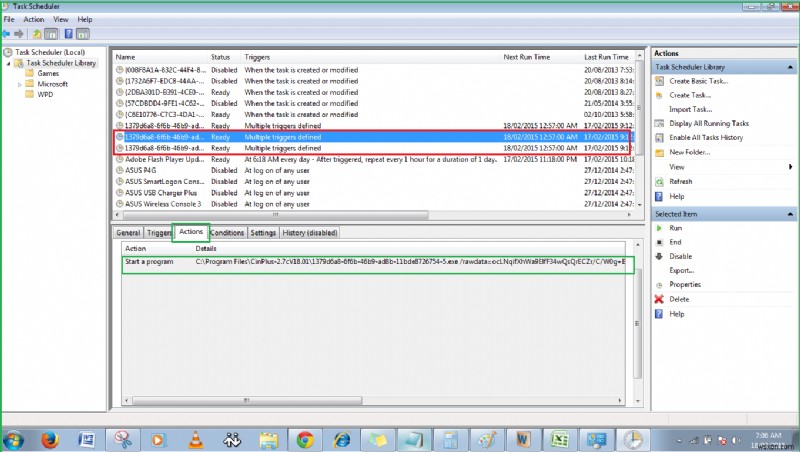Open the Excel icon on the taskbar
The height and width of the screenshot is (452, 800).
coord(560,439)
